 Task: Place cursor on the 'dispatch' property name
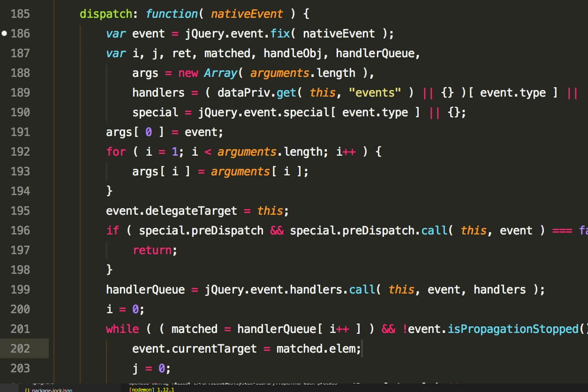(106, 14)
